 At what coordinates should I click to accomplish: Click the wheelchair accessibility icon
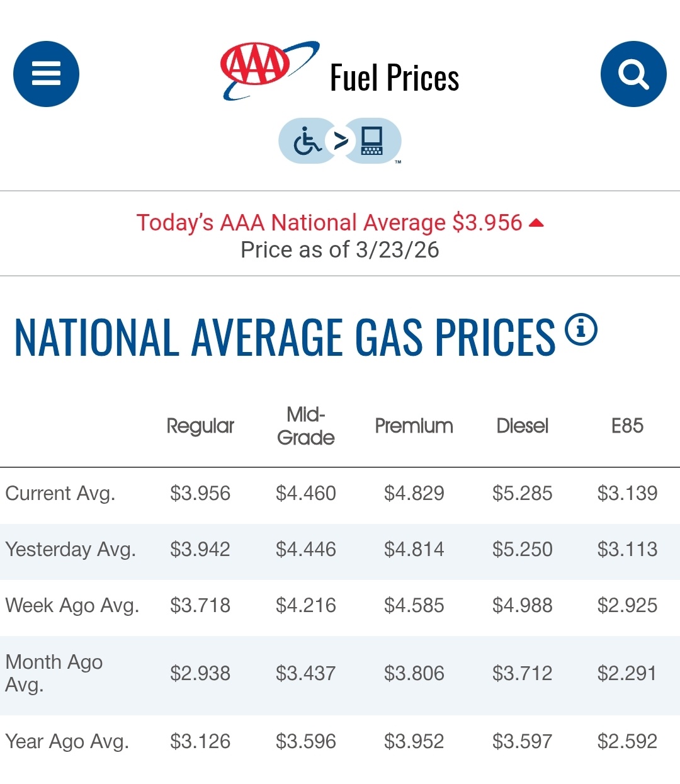[x=307, y=140]
